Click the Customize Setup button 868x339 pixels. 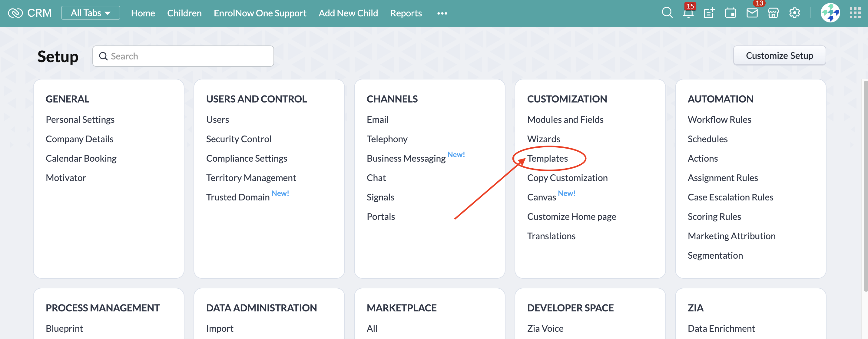779,55
